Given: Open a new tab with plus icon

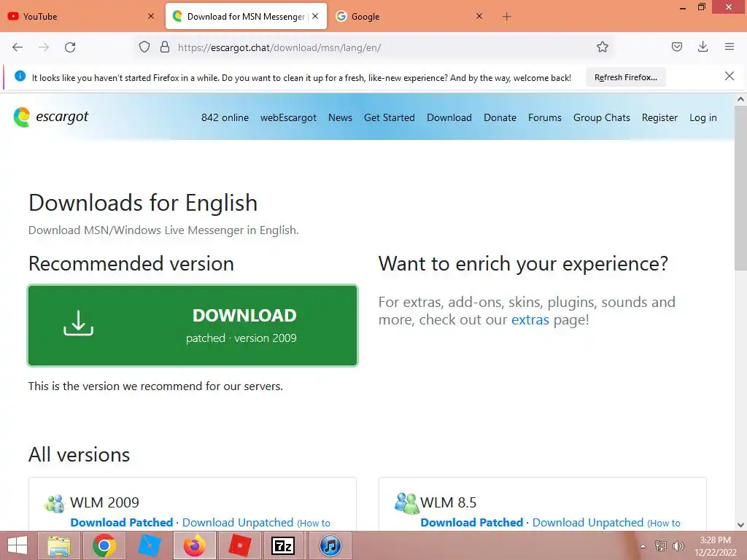Looking at the screenshot, I should pos(506,17).
